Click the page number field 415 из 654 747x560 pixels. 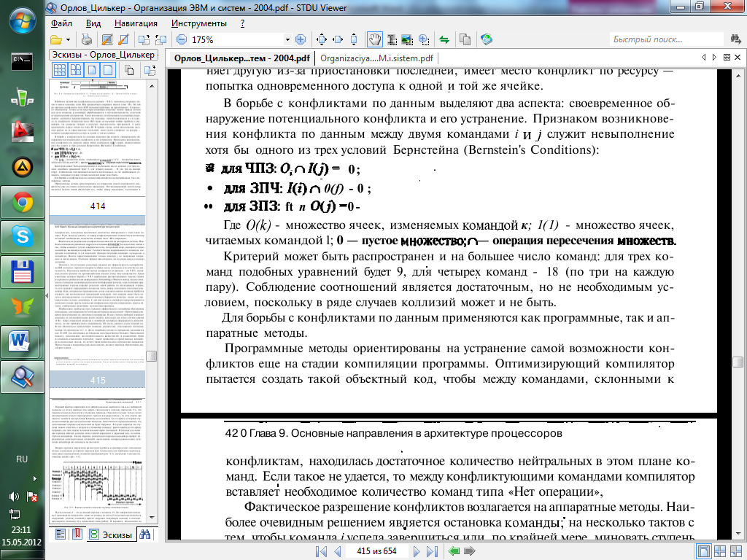pos(376,551)
